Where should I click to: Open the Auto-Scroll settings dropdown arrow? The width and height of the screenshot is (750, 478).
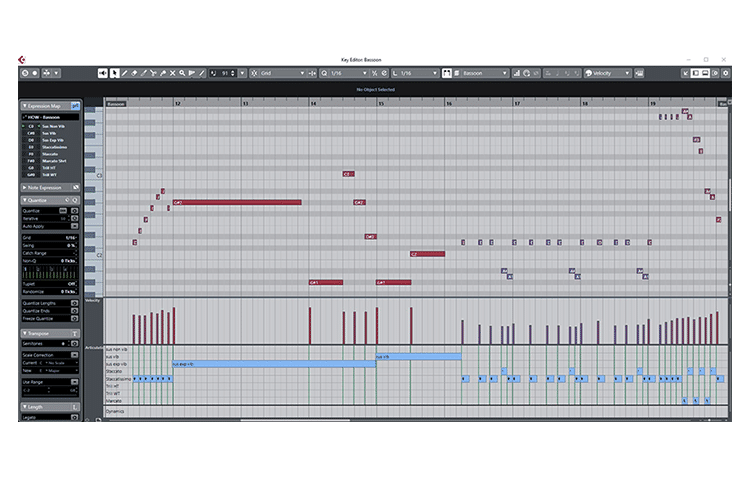(56, 73)
